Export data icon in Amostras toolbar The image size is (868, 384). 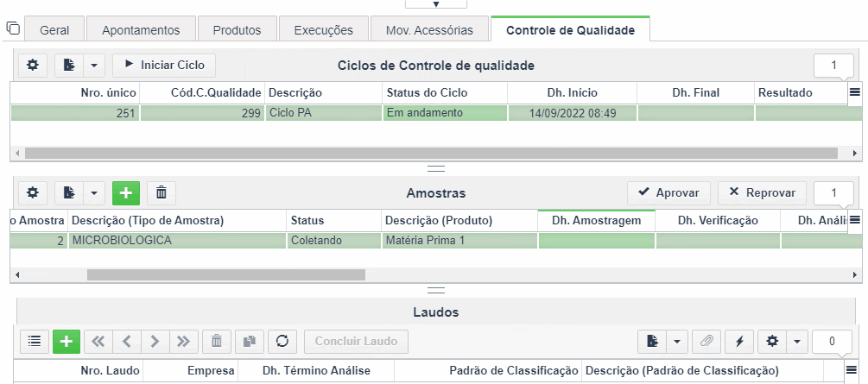point(69,192)
